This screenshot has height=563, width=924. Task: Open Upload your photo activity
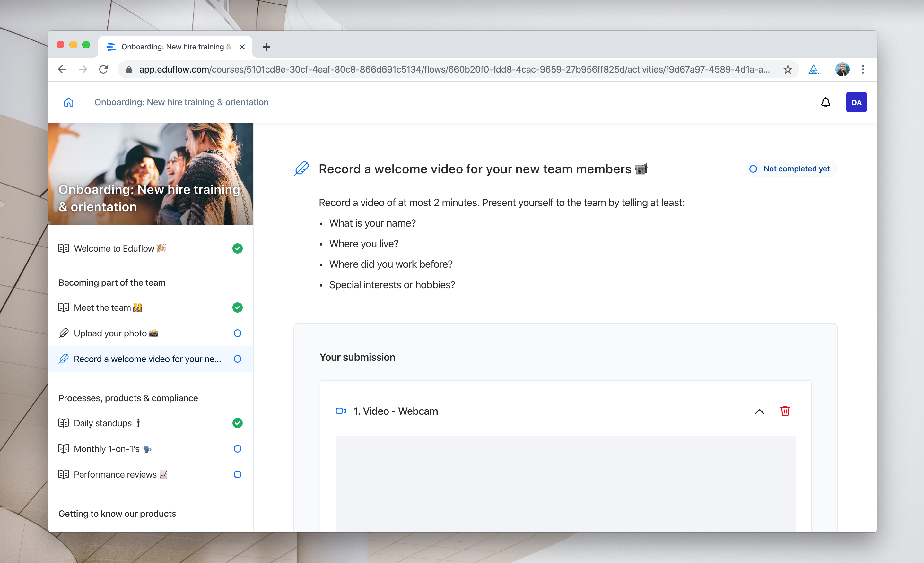(150, 333)
